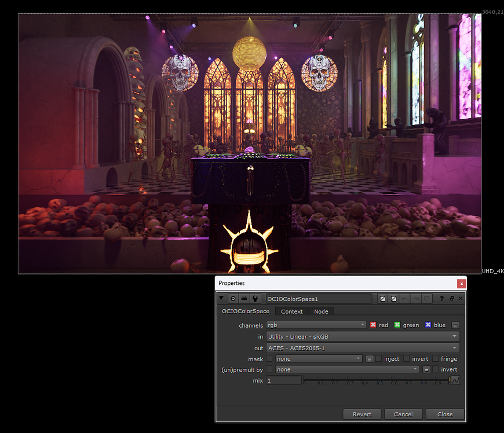The width and height of the screenshot is (504, 433).
Task: Open the mask channel none dropdown
Action: click(319, 359)
